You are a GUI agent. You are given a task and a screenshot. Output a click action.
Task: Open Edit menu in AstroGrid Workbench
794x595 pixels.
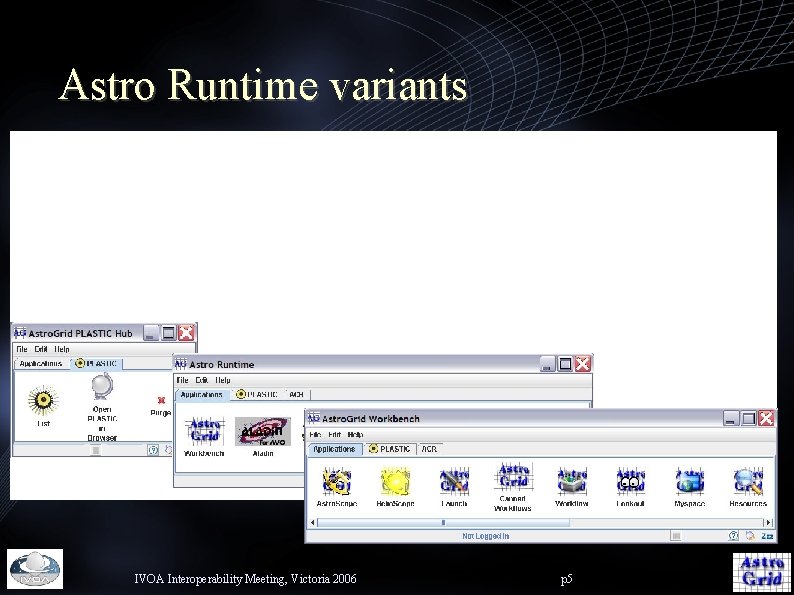334,434
